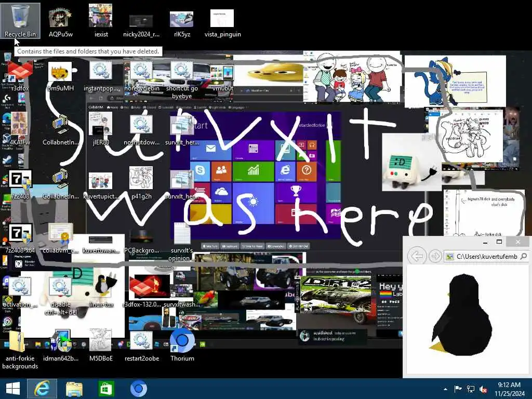
Task: Open the jIER80 image icon
Action: click(101, 129)
